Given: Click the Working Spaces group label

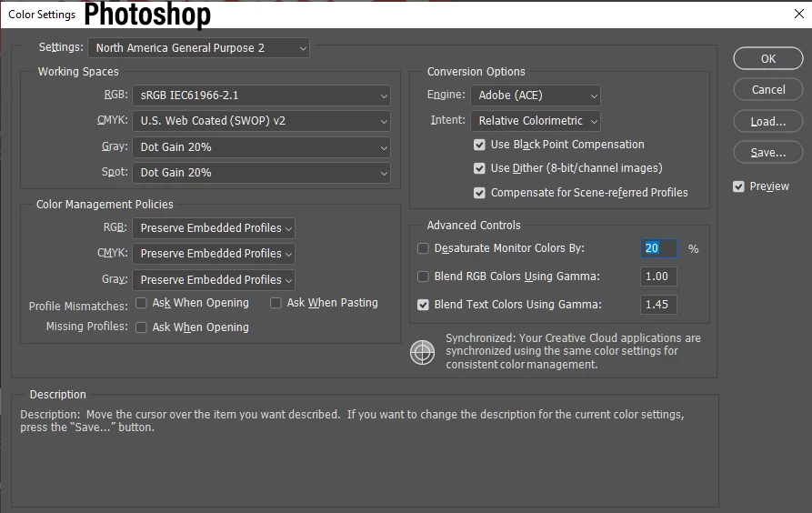Looking at the screenshot, I should (78, 72).
